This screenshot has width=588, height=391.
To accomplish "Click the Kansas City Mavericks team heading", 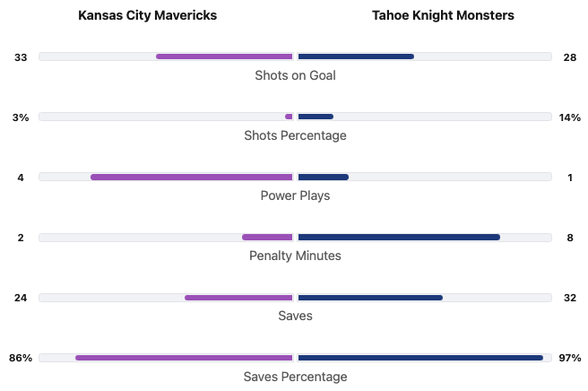I will (147, 15).
